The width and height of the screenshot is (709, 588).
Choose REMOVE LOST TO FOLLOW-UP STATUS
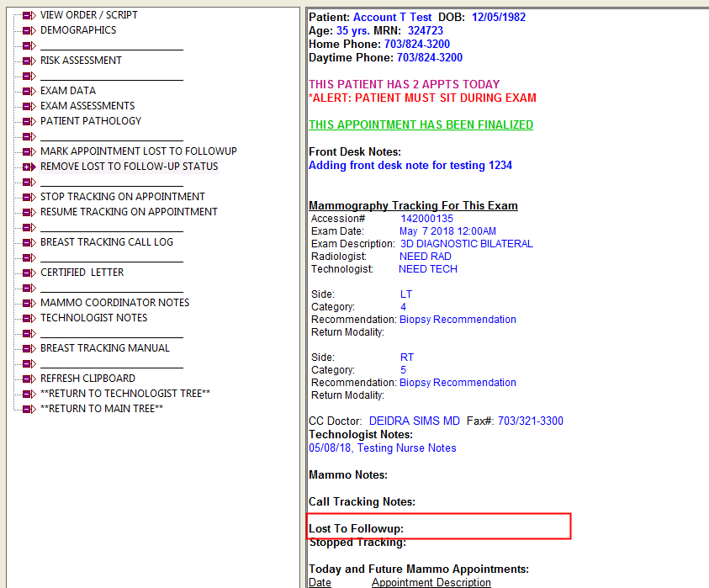tap(129, 167)
